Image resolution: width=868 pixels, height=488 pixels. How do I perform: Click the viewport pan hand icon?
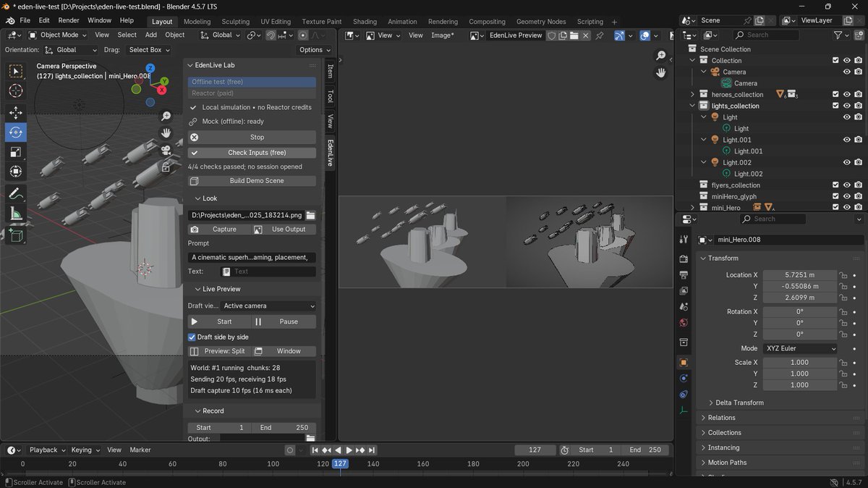(x=166, y=133)
